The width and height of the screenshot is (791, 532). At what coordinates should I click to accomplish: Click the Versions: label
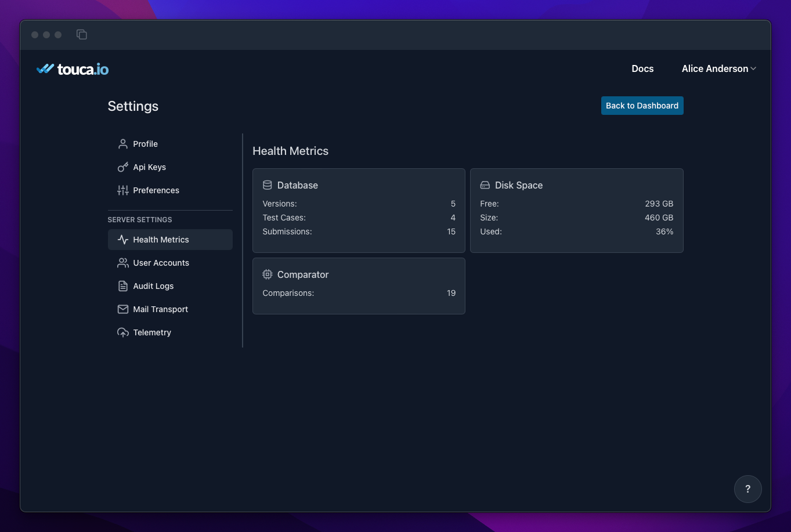click(x=280, y=204)
